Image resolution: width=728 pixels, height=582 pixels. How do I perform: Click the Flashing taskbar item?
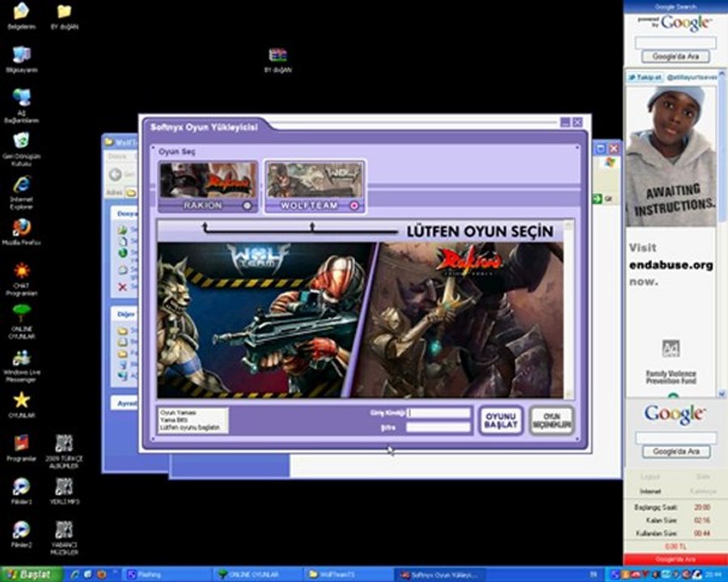click(x=167, y=575)
